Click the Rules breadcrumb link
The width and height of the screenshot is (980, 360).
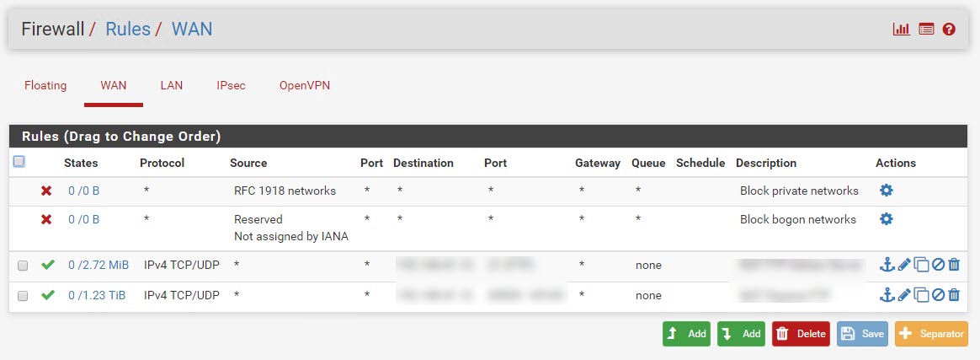[127, 29]
